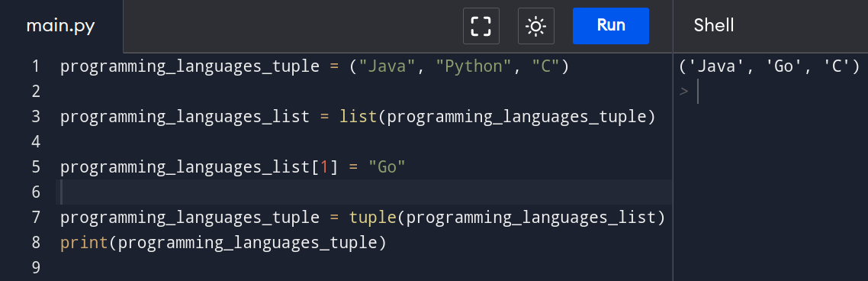
Task: Click line number 5 in the gutter
Action: 36,167
